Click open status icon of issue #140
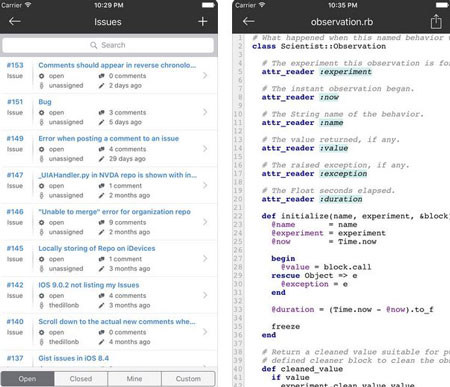The image size is (450, 387). [42, 333]
